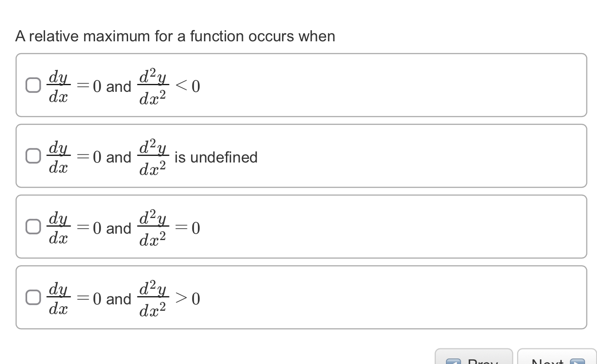Screen dimensions: 597x364
Task: Check the answer with d²y/dx² < 0
Action: tap(33, 85)
